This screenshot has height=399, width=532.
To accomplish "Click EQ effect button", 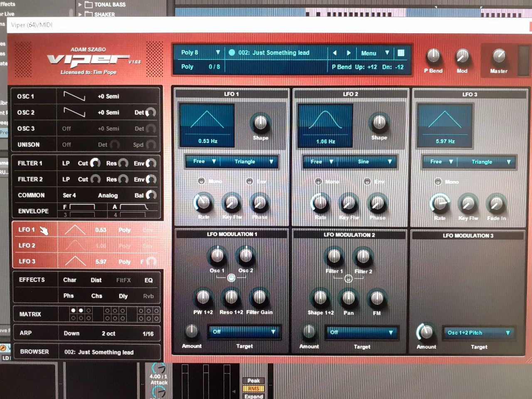I will coord(148,280).
